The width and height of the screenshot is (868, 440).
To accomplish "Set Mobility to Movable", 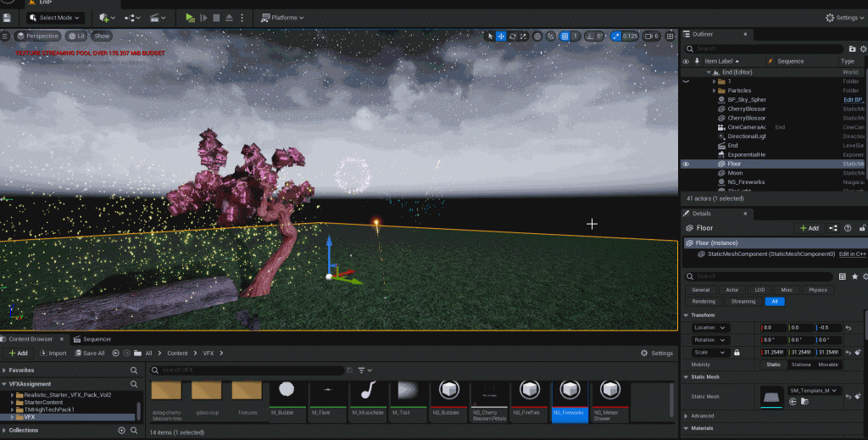I will point(828,365).
